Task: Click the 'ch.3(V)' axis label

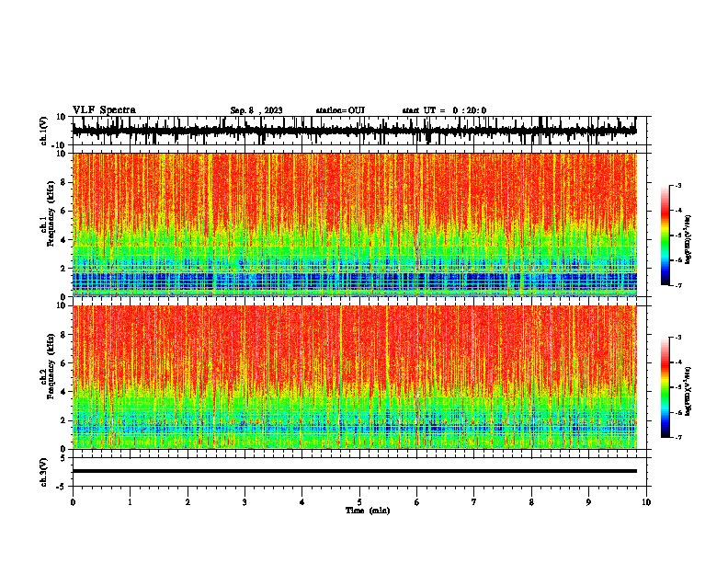Action: click(44, 472)
